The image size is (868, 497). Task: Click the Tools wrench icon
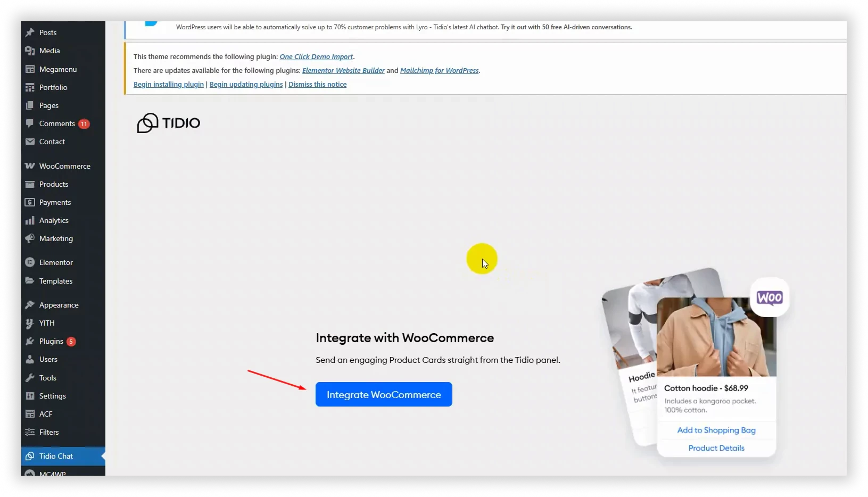pos(30,378)
